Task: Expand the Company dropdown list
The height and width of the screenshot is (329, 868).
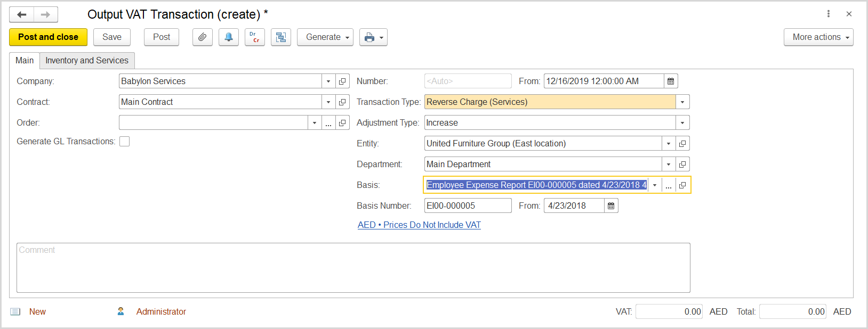Action: click(328, 81)
